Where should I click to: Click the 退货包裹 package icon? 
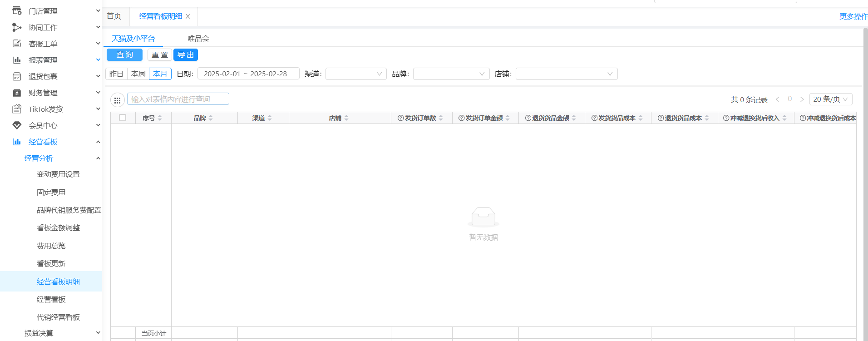tap(17, 76)
